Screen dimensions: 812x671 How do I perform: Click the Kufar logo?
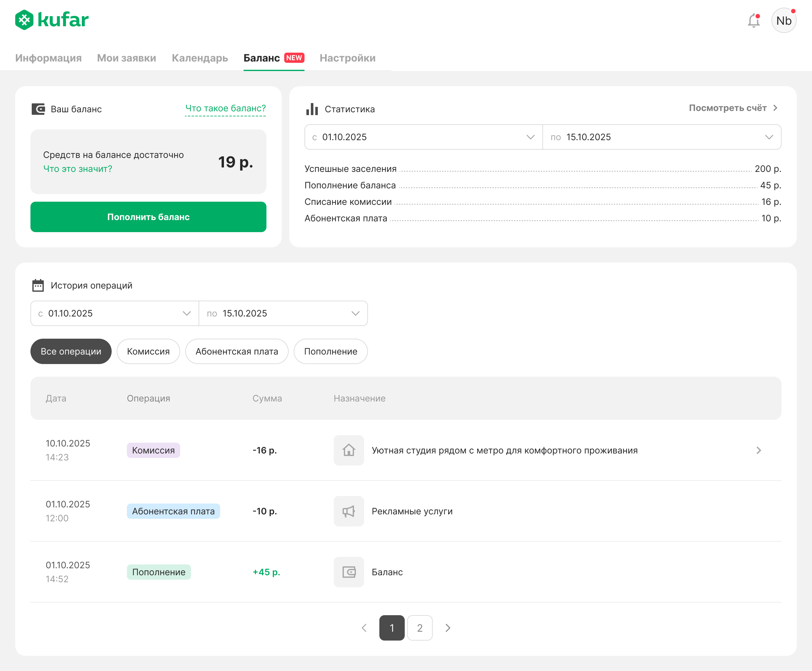click(52, 20)
